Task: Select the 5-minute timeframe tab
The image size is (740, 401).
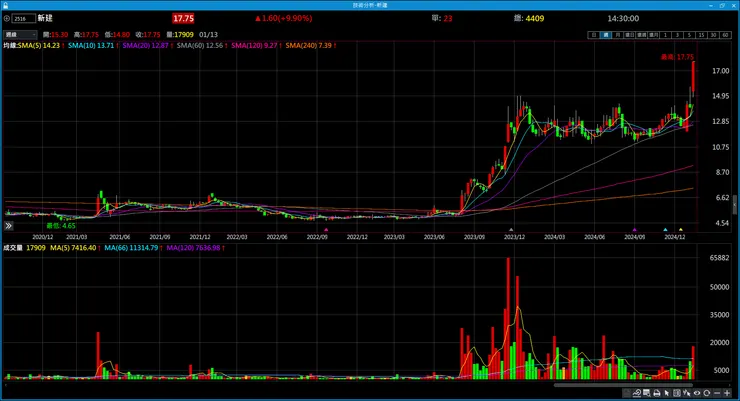Action: point(689,35)
